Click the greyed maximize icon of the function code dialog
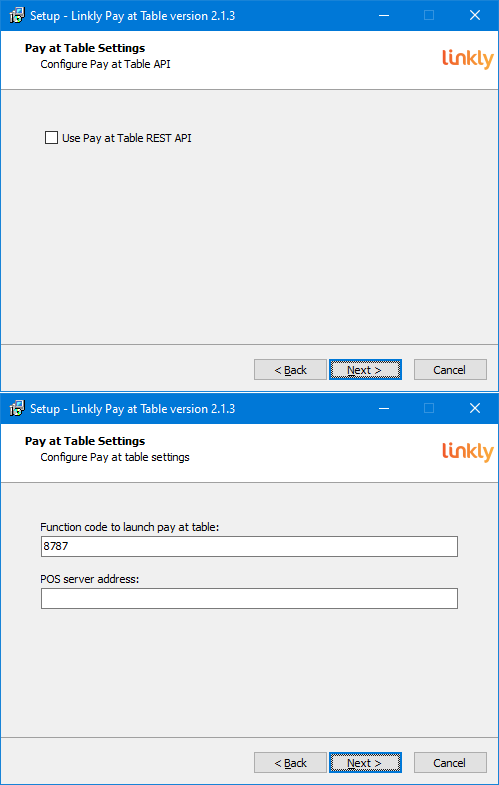The image size is (499, 785). (x=429, y=409)
